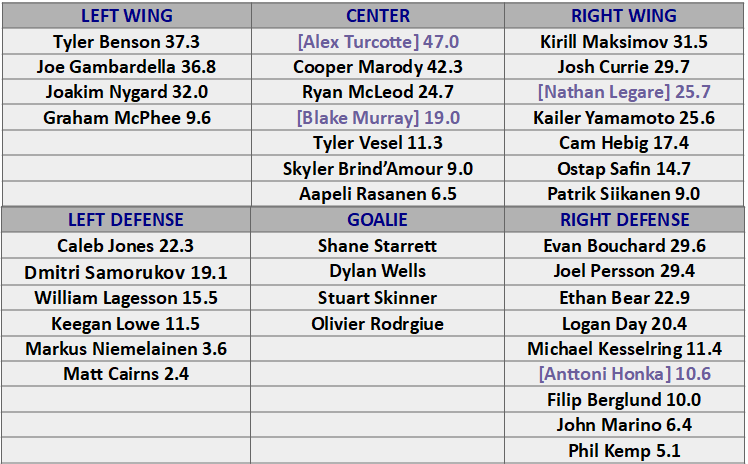Select the [Alex Turcotte] 47.0 entry
The image size is (748, 464).
click(377, 41)
